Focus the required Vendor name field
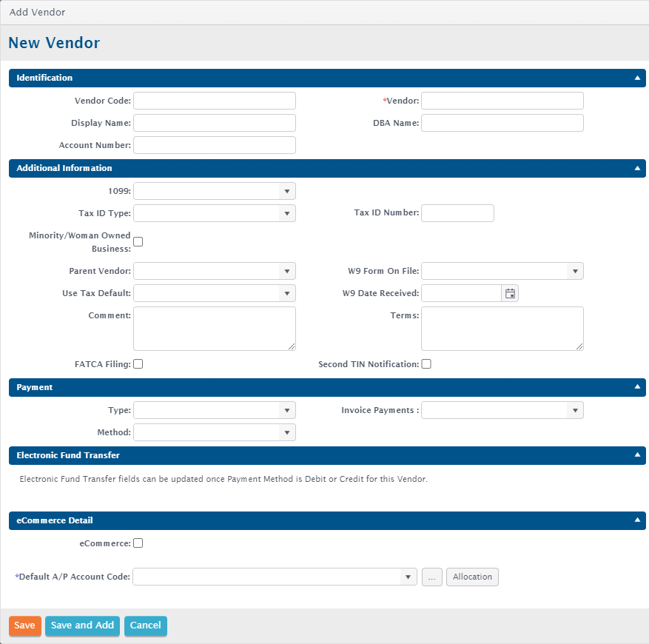 point(502,101)
